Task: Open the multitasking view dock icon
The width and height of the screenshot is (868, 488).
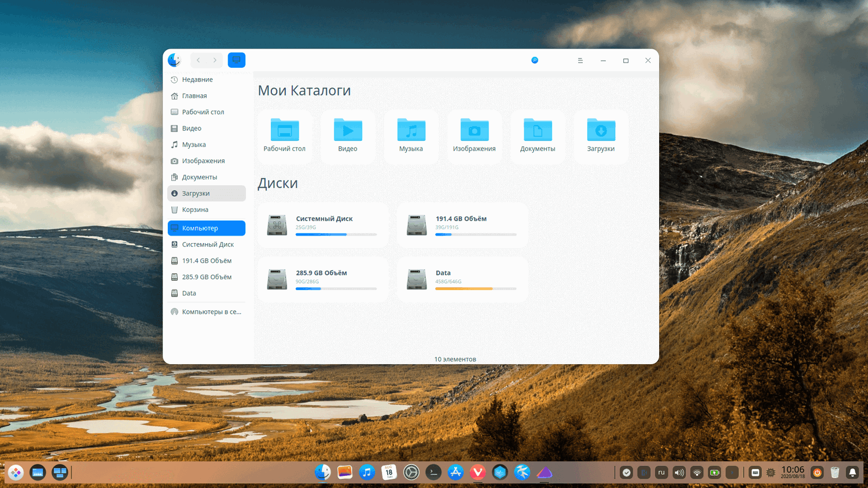Action: (x=60, y=473)
